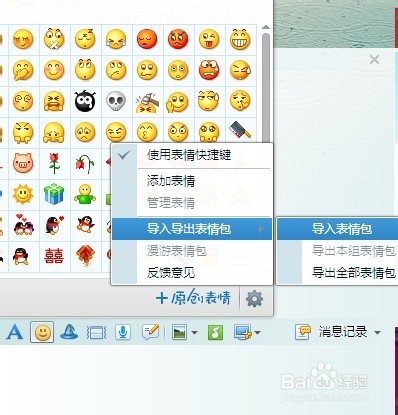This screenshot has width=398, height=415.
Task: Open the font A formatting tool
Action: pos(15,332)
